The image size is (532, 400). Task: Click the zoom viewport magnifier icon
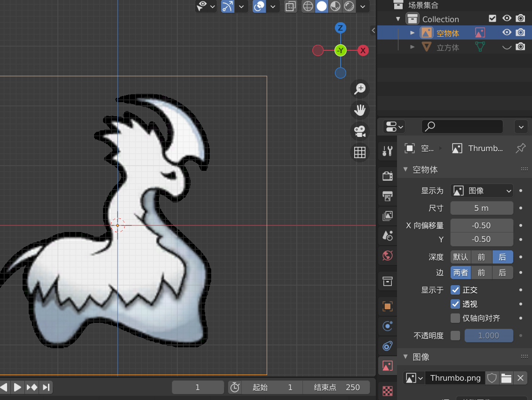click(x=360, y=89)
